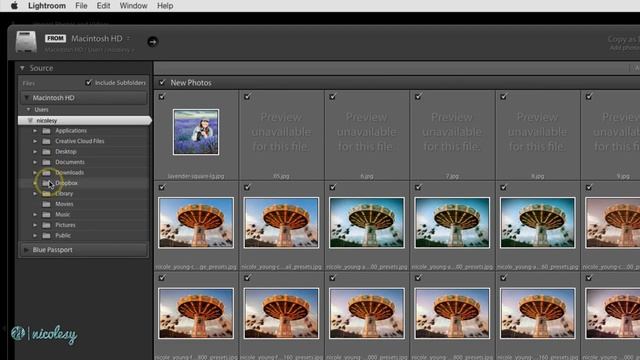Uncheck the lavender-square photo checkbox
Image resolution: width=640 pixels, height=360 pixels.
(x=162, y=96)
